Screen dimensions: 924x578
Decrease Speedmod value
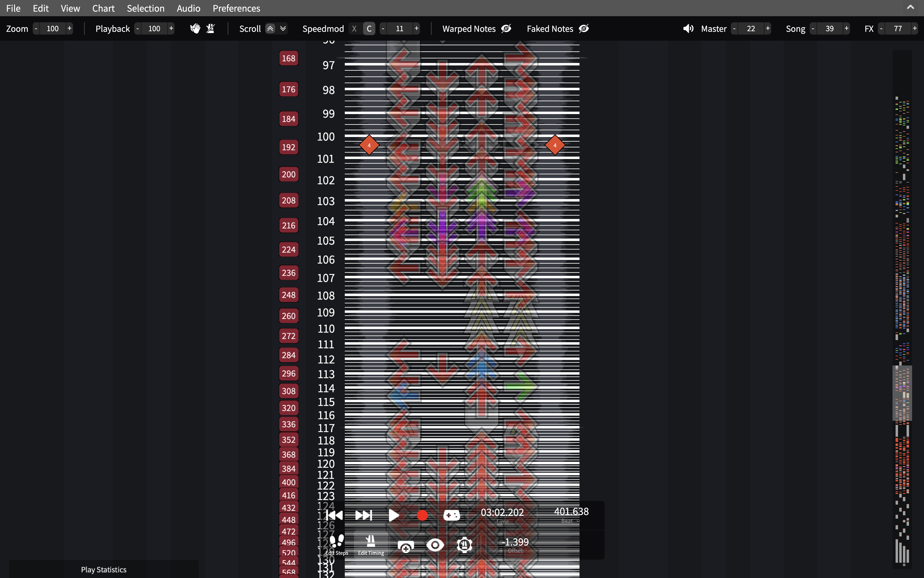pyautogui.click(x=383, y=29)
